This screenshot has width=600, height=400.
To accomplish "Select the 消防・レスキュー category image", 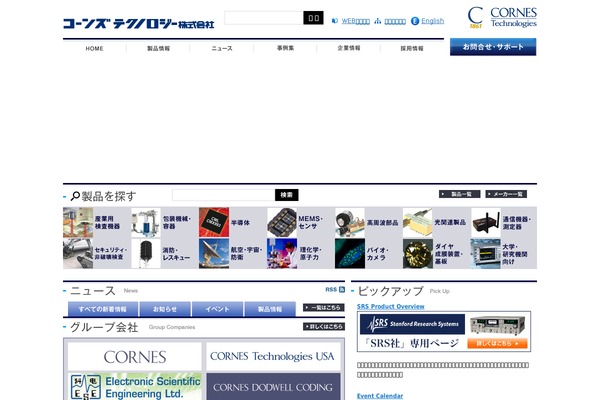I will 146,253.
